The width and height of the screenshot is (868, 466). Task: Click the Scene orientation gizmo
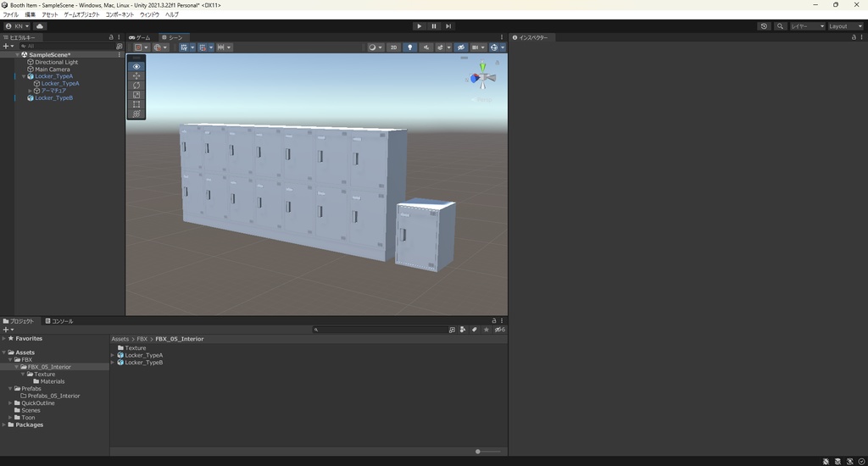pos(482,77)
